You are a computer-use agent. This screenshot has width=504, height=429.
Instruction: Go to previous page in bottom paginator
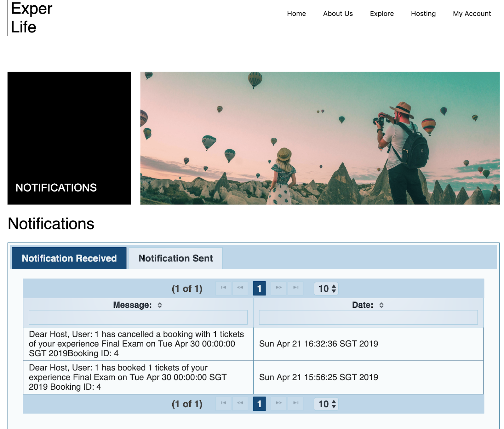coord(240,404)
